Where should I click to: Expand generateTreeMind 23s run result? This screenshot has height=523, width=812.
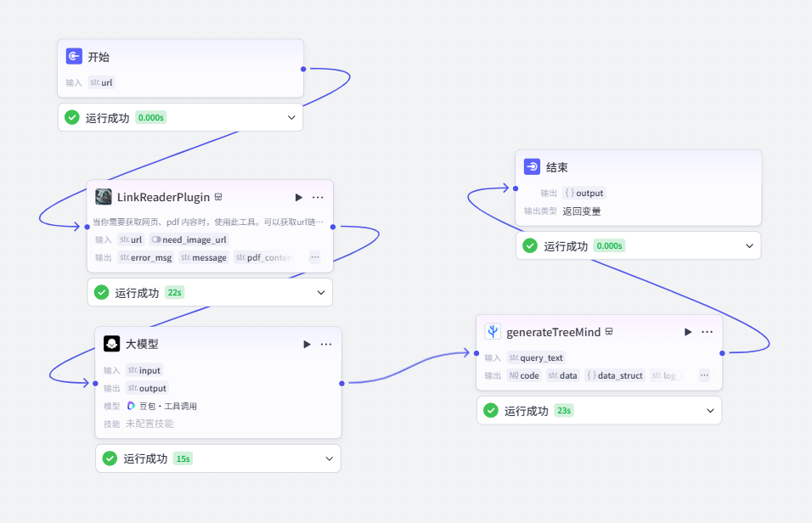[710, 411]
